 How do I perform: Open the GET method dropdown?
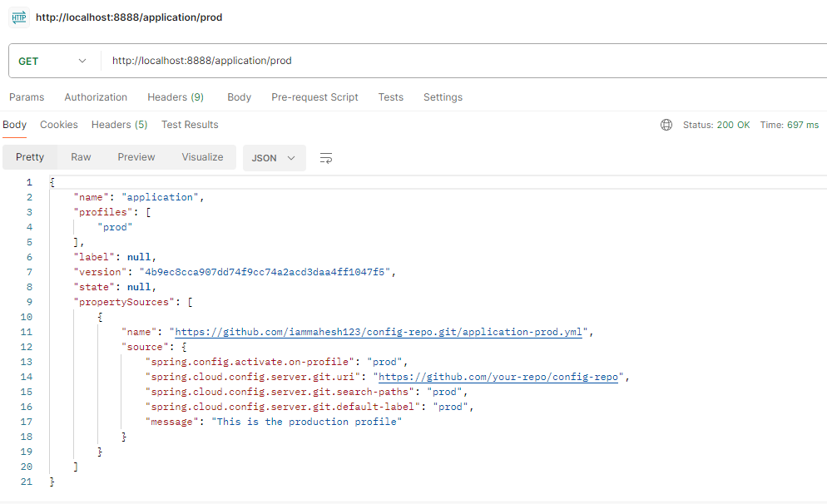click(52, 61)
